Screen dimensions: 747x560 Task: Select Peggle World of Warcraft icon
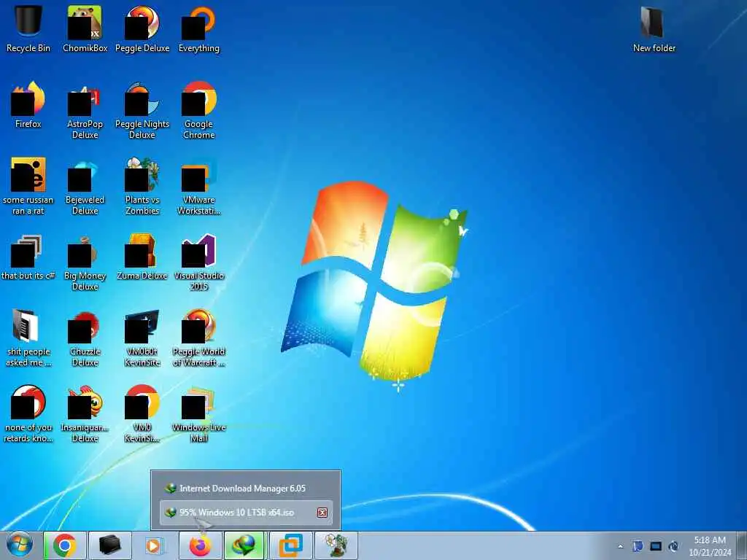pos(198,337)
